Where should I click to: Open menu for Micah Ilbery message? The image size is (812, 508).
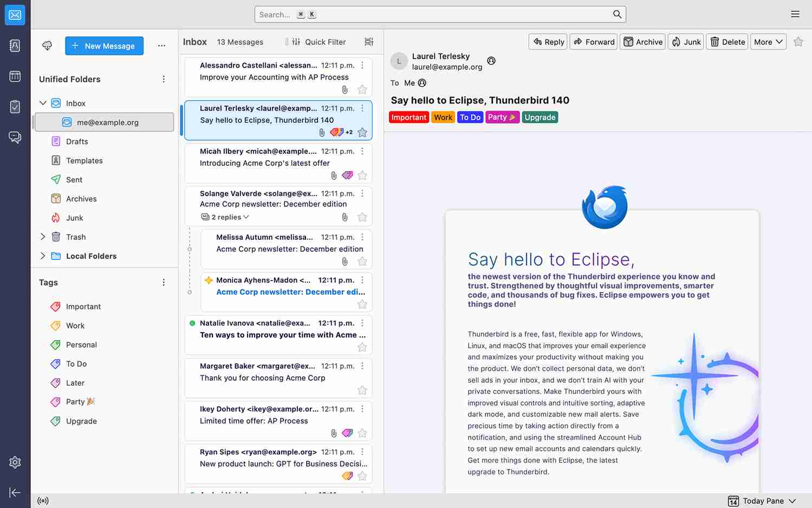(362, 151)
